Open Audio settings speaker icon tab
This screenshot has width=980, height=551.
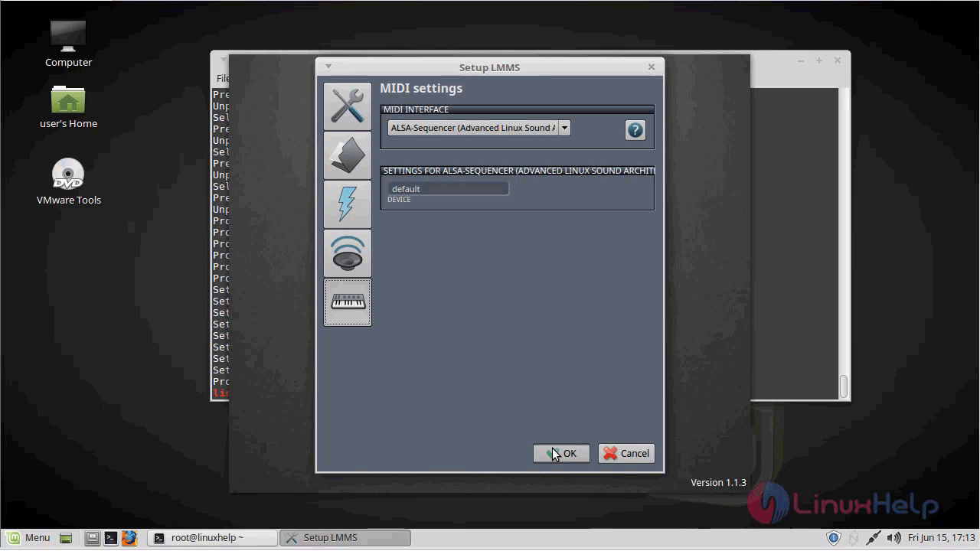348,253
